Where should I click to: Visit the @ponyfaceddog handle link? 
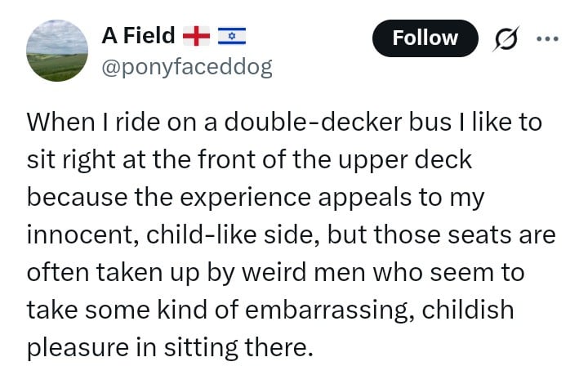[185, 67]
